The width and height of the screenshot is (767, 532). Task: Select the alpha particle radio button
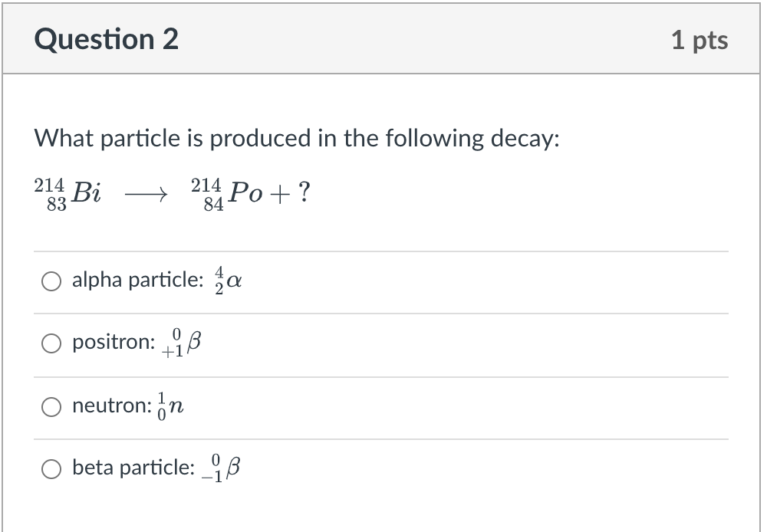point(51,281)
